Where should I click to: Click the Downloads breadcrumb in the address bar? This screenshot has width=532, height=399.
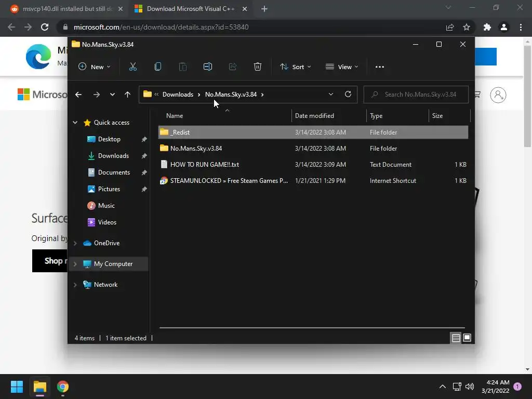[x=178, y=95]
